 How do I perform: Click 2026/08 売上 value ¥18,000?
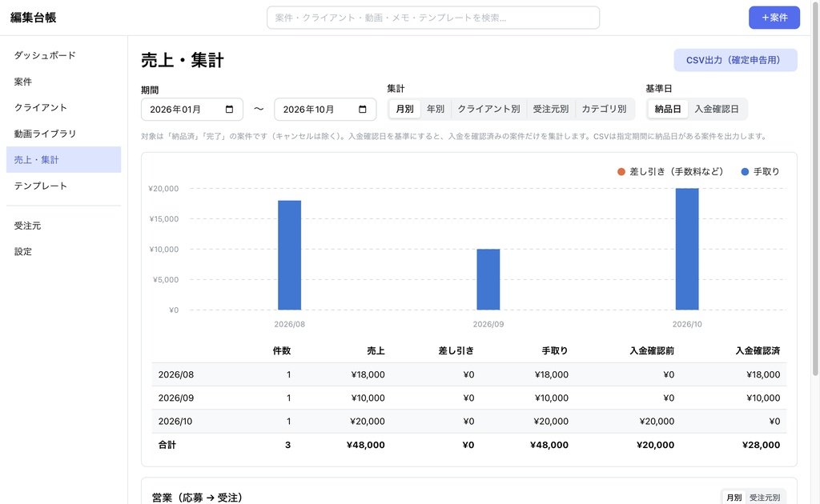(368, 374)
